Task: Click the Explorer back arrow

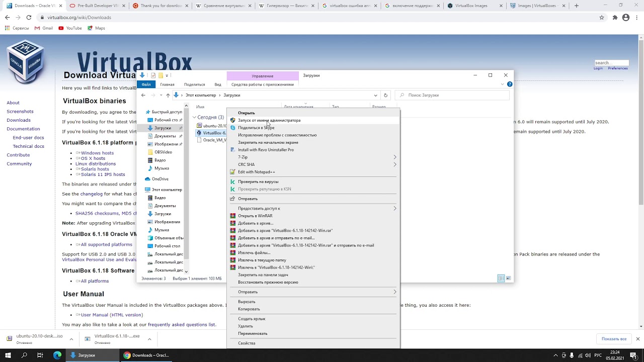Action: [x=143, y=95]
